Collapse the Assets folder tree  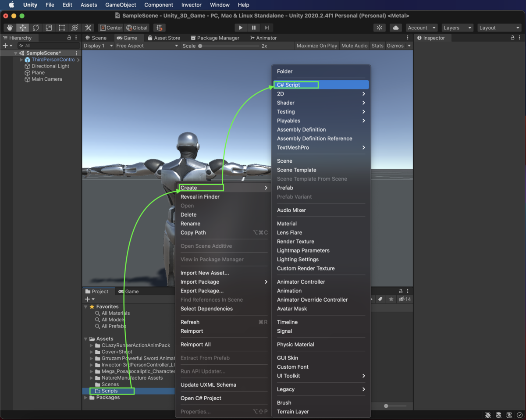point(85,339)
